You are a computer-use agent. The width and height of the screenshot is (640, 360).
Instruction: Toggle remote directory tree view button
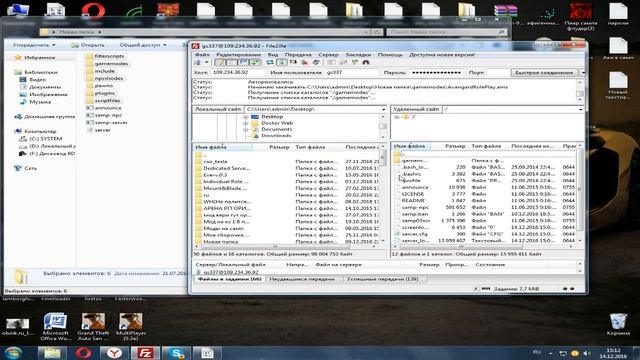click(x=244, y=62)
